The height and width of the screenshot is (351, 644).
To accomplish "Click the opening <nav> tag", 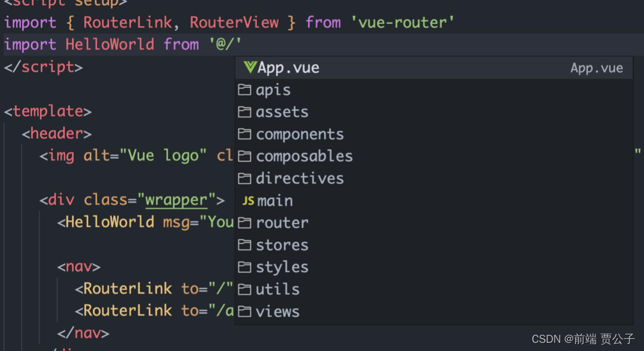I will click(x=79, y=267).
